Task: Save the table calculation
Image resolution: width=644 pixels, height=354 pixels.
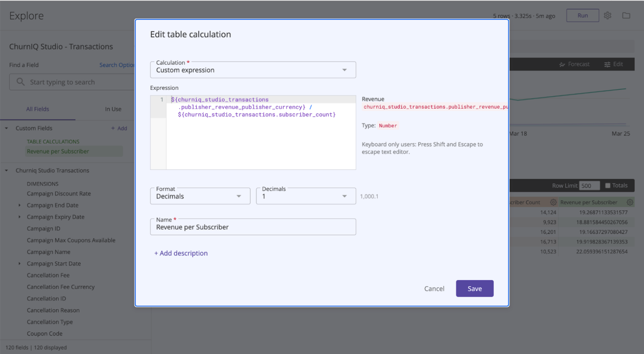Action: coord(475,289)
